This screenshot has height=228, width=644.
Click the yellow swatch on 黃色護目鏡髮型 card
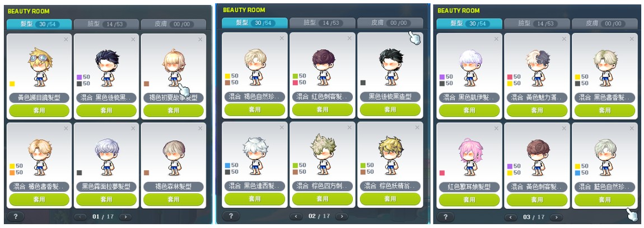[12, 84]
